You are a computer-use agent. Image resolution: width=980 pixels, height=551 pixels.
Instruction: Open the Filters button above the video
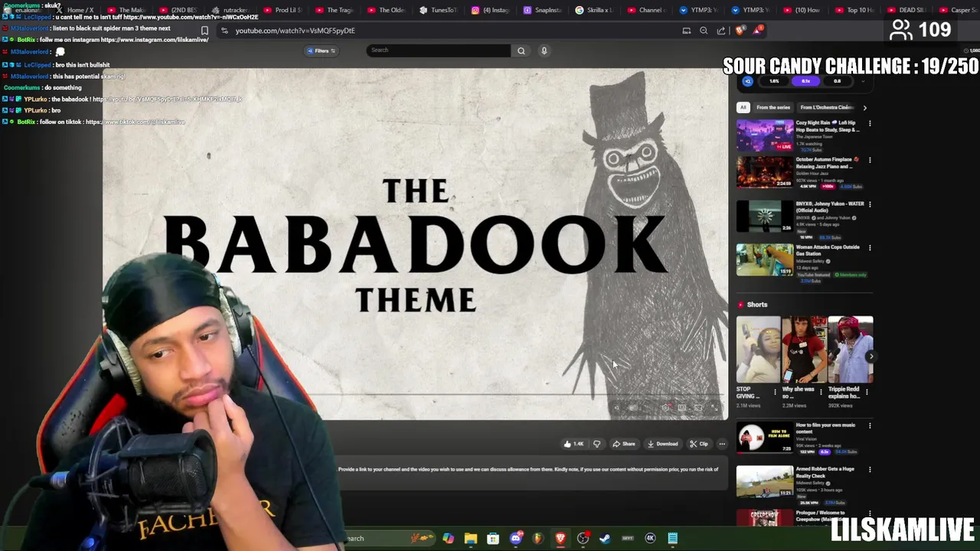click(322, 51)
